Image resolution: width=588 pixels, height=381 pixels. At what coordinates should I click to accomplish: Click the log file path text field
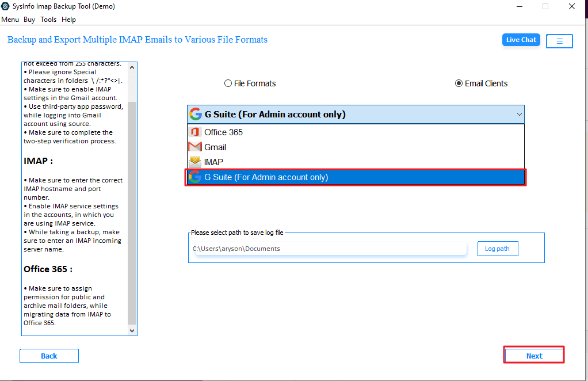(x=329, y=249)
